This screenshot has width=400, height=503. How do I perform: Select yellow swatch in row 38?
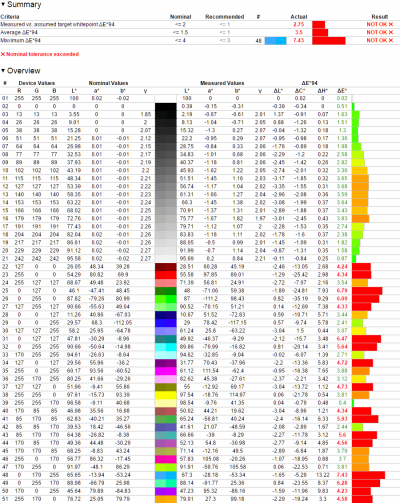(x=166, y=395)
